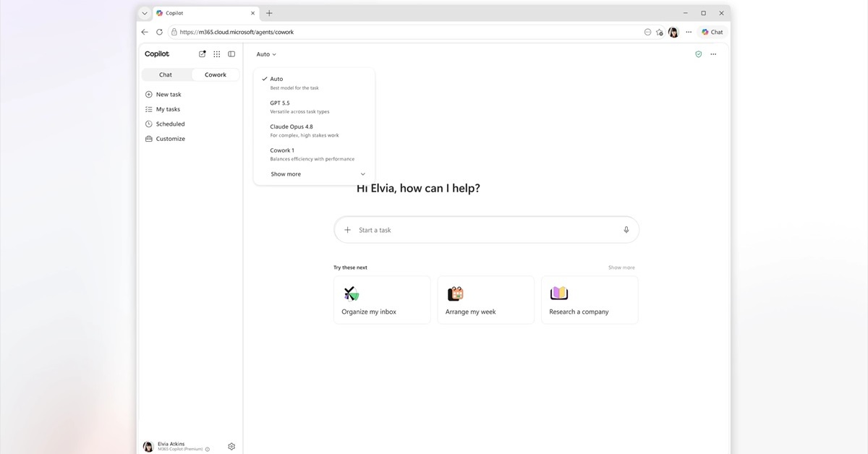Click the plus attach icon in task box
This screenshot has height=454, width=868.
(347, 230)
